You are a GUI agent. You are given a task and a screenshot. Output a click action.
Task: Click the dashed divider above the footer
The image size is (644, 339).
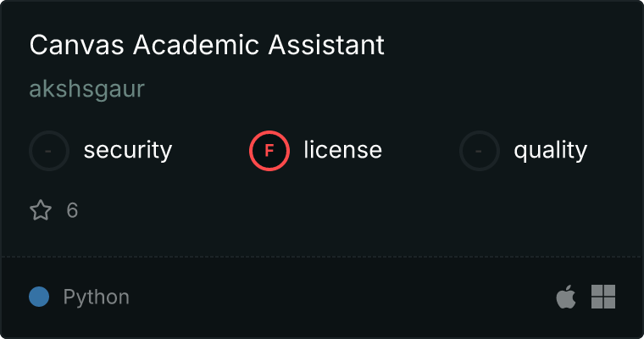[x=322, y=256]
